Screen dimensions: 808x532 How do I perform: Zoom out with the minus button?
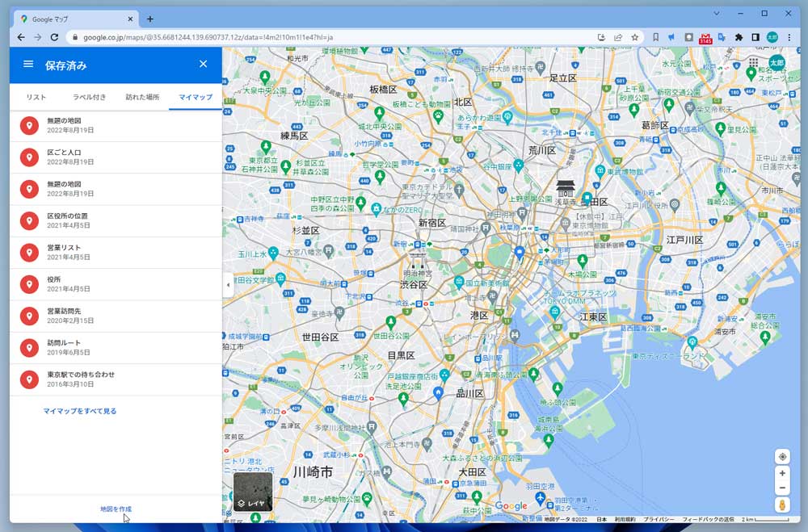[x=782, y=488]
